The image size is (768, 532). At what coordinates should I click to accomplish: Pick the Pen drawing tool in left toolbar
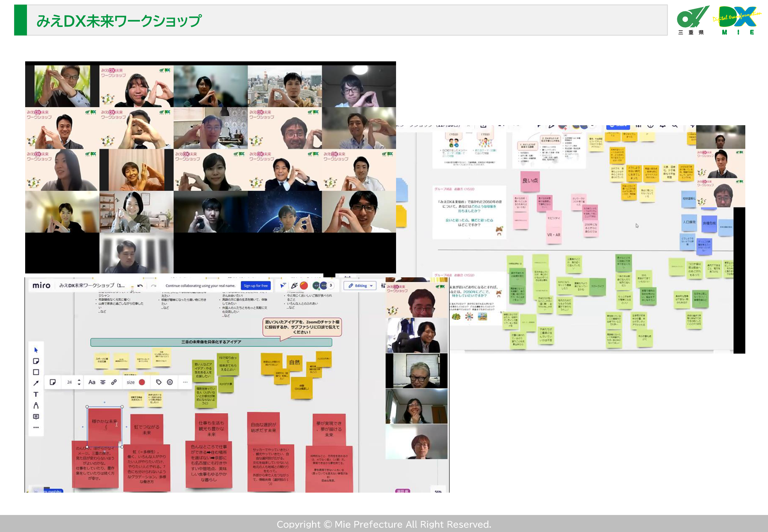pyautogui.click(x=36, y=405)
